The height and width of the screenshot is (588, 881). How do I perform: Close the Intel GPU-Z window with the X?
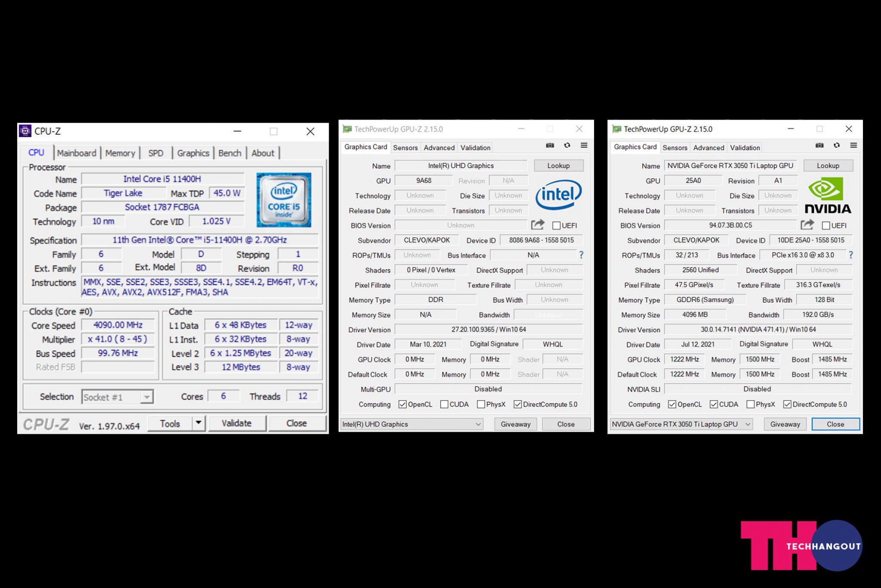(x=579, y=129)
